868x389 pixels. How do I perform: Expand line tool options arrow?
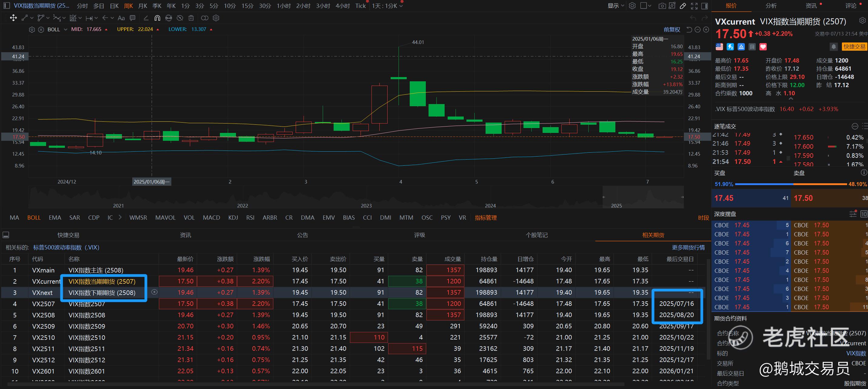point(32,18)
